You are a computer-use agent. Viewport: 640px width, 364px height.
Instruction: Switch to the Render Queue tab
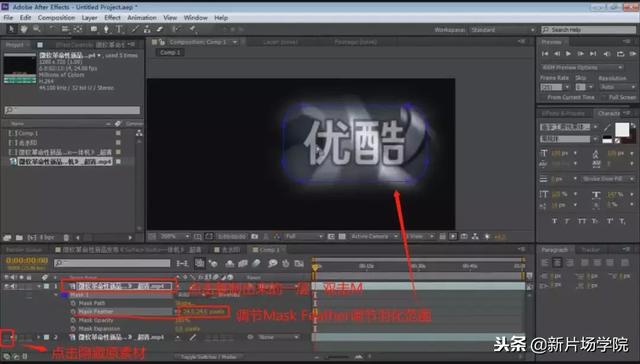24,249
